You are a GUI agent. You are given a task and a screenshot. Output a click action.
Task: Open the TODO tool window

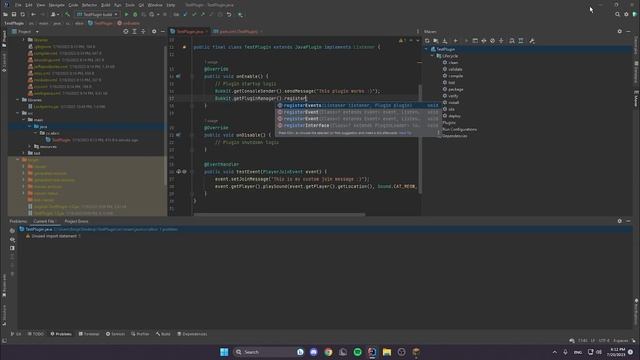tap(36, 334)
